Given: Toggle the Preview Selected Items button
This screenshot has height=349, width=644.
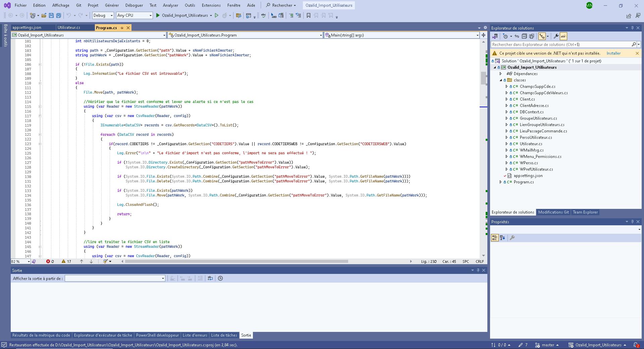Looking at the screenshot, I should [563, 36].
